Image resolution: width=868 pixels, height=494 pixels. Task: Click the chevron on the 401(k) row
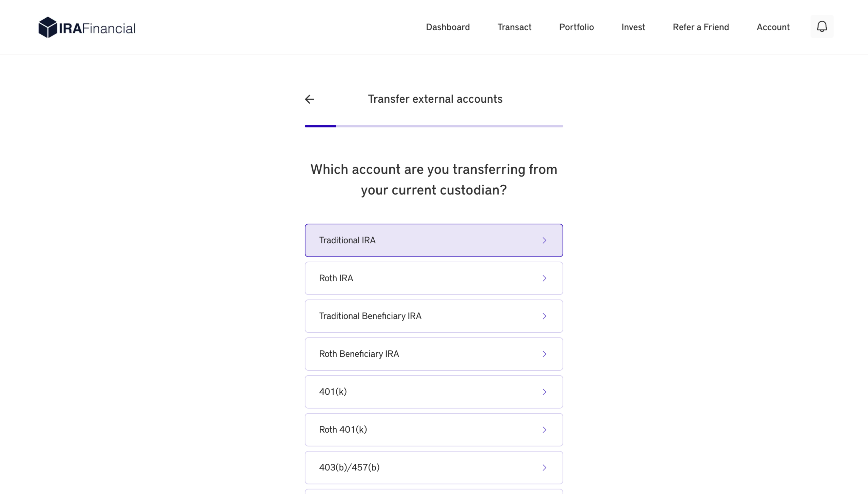click(544, 392)
